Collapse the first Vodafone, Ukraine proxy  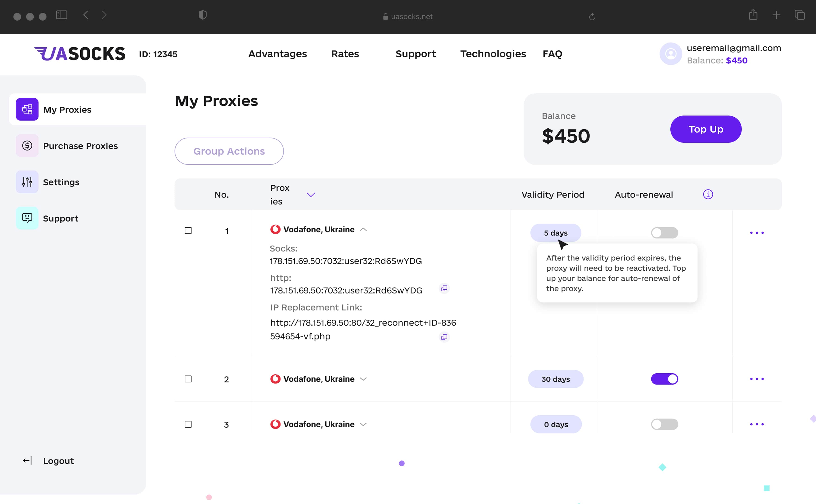click(363, 230)
